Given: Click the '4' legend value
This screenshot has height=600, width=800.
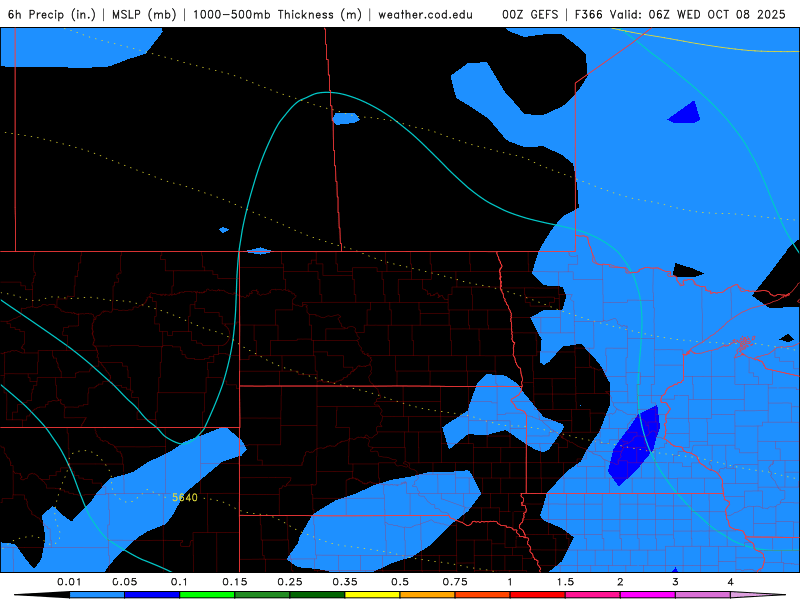Looking at the screenshot, I should coord(731,582).
